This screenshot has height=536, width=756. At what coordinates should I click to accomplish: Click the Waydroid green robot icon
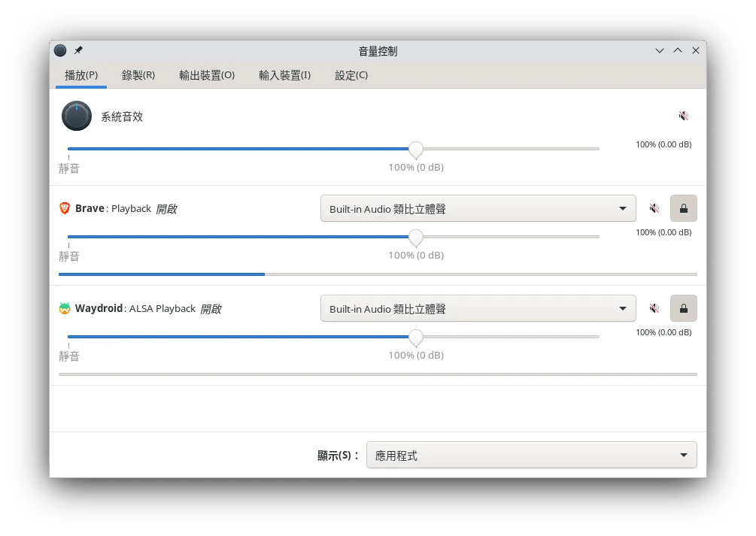pos(65,308)
